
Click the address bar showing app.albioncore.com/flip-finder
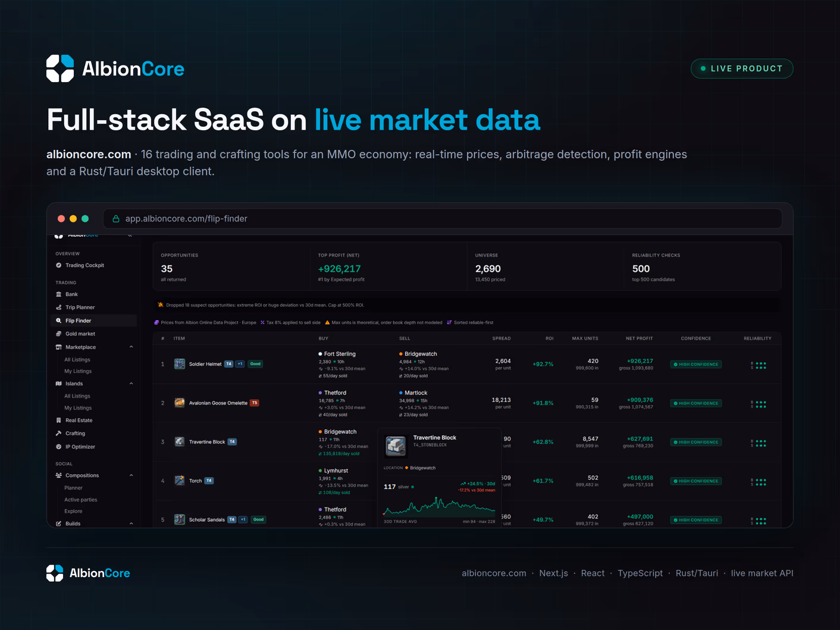[443, 219]
